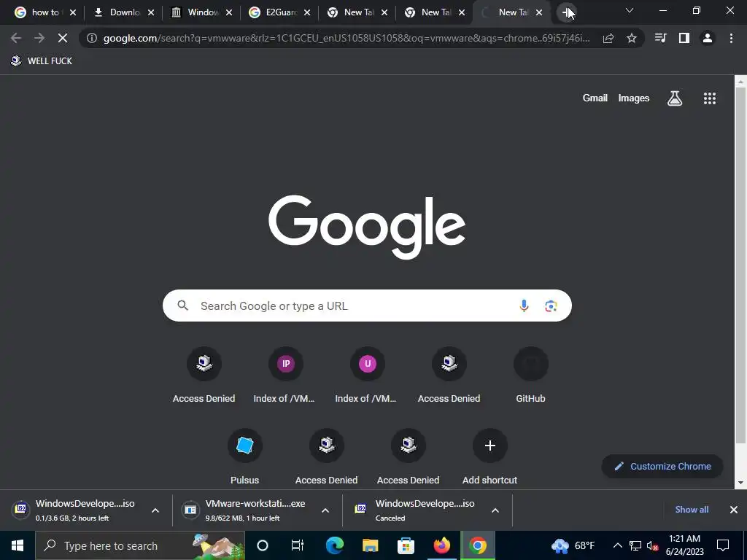Open Task View on taskbar
The height and width of the screenshot is (560, 747).
(x=298, y=545)
